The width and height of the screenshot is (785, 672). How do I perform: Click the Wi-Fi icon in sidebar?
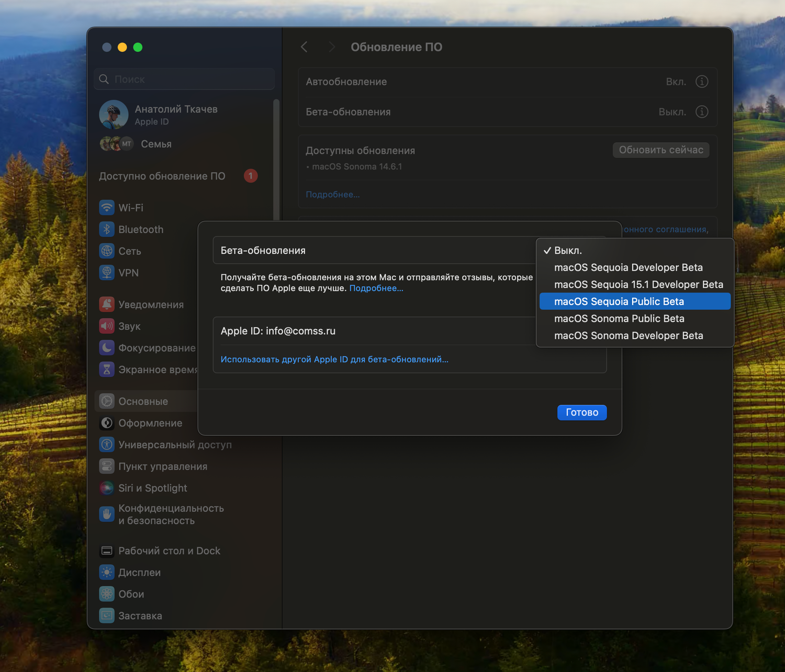click(107, 208)
